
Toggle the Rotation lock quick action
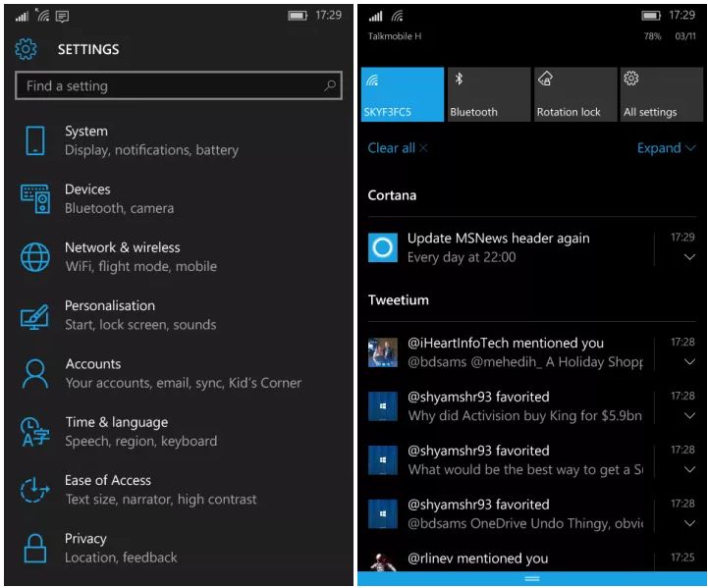pyautogui.click(x=575, y=94)
